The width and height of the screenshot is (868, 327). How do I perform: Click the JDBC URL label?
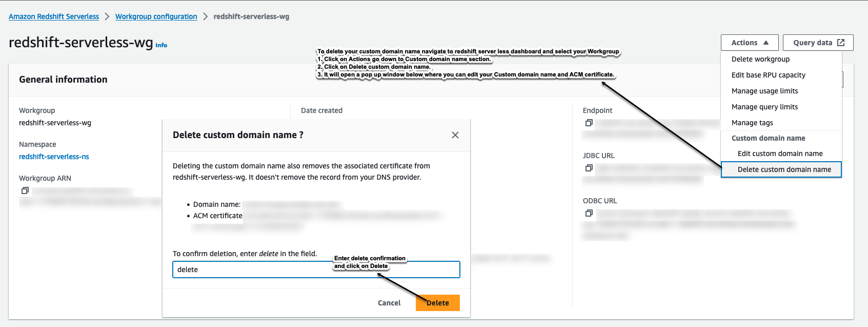click(x=598, y=156)
